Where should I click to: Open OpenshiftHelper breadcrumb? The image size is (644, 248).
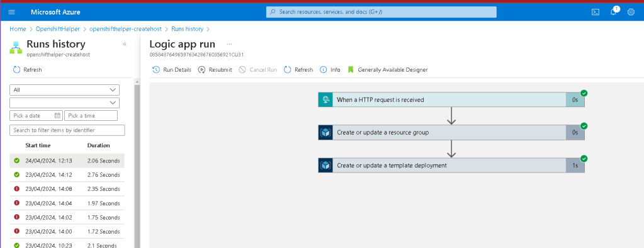point(57,29)
